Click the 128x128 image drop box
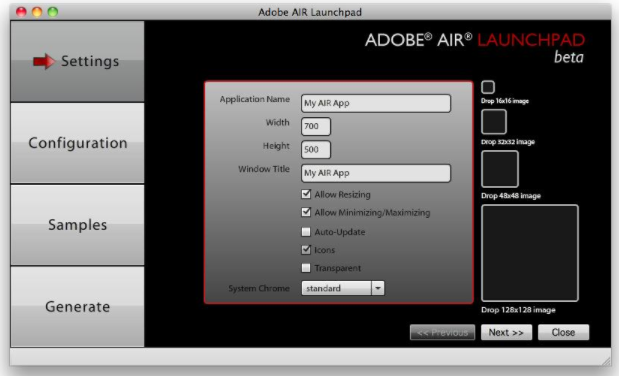Image resolution: width=619 pixels, height=376 pixels. 530,253
